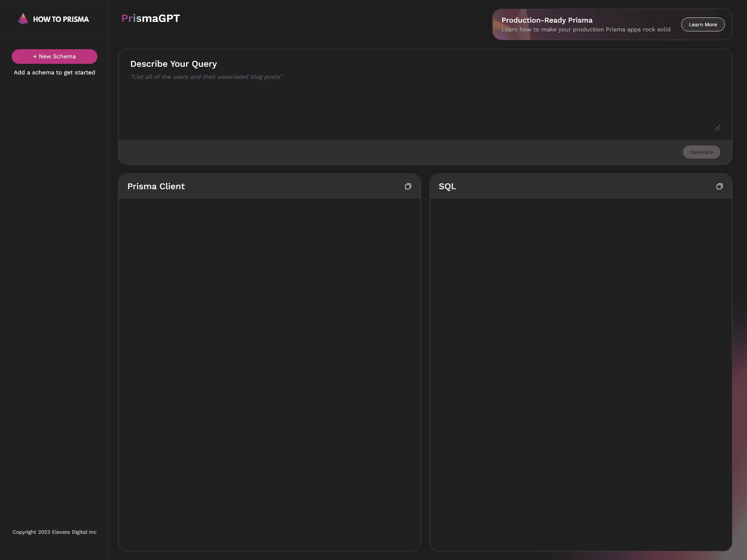This screenshot has width=747, height=560.
Task: Click the 'Add a schema to get started' hint
Action: click(54, 73)
